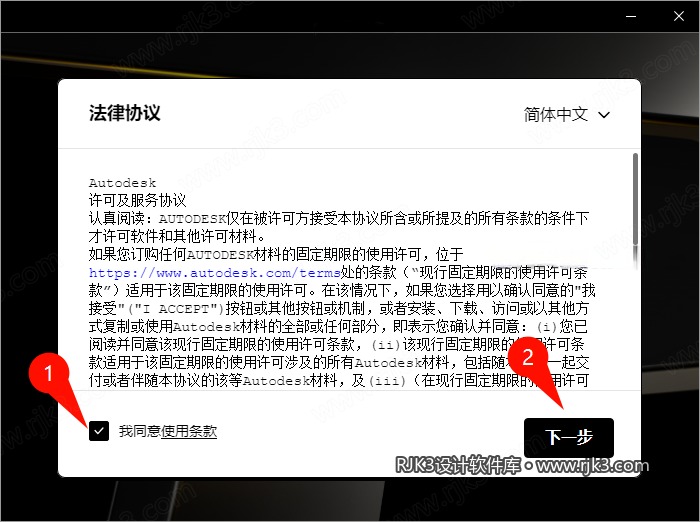Click the license agreement scrollbar thumb
Viewport: 700px width, 522px height.
[635, 199]
